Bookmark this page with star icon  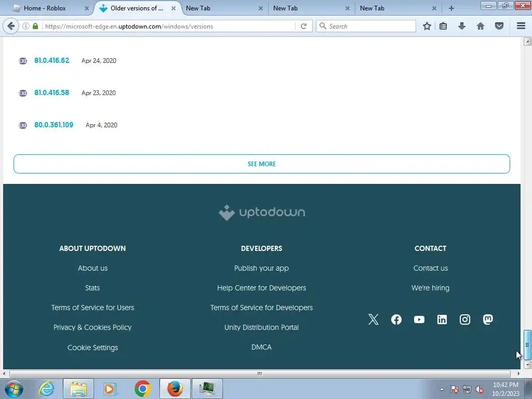tap(427, 26)
